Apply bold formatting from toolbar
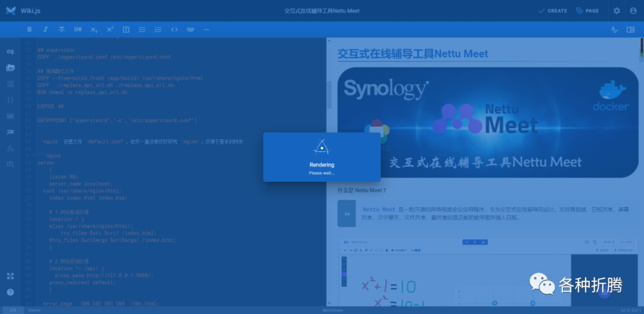The image size is (644, 314). click(x=29, y=30)
